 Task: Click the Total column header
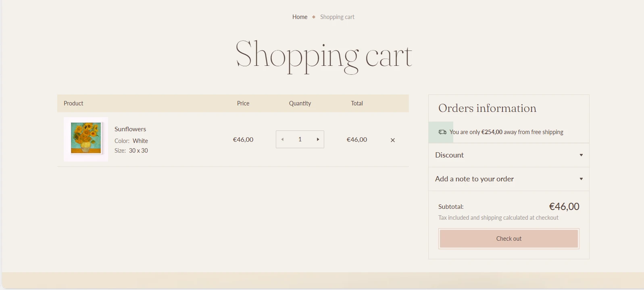pyautogui.click(x=357, y=103)
